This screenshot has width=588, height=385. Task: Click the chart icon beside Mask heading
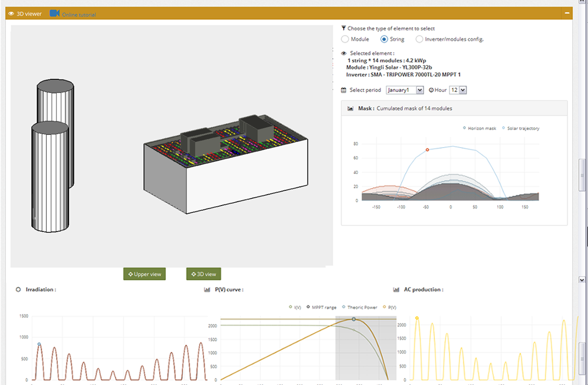click(350, 109)
